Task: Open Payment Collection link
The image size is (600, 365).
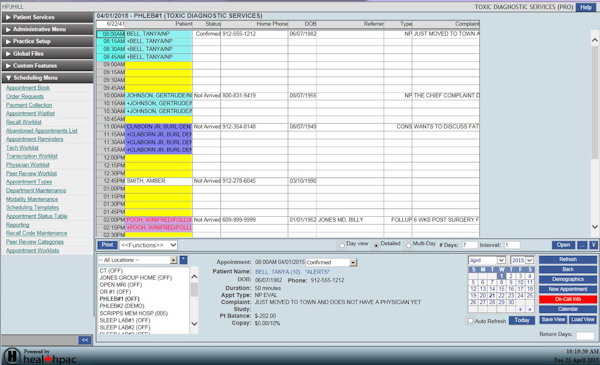Action: click(29, 105)
